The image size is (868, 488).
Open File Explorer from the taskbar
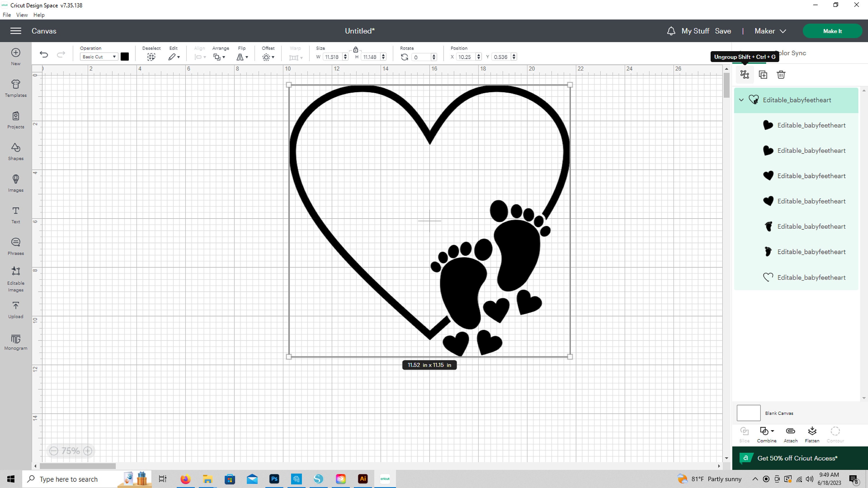pyautogui.click(x=207, y=479)
